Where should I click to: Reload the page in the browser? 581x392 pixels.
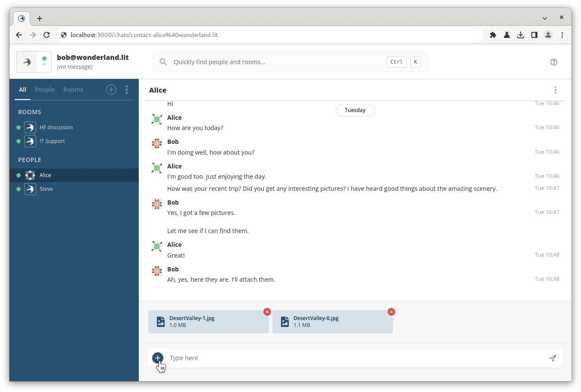click(47, 35)
